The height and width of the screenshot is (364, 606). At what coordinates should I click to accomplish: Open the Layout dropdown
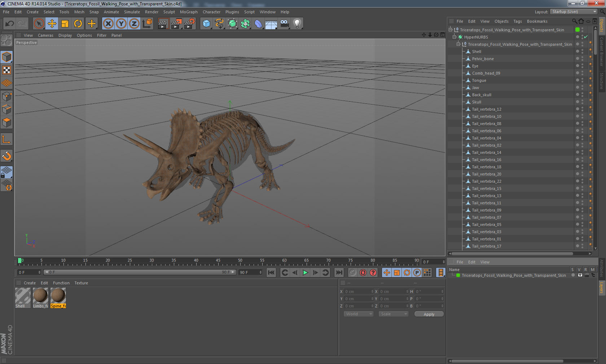[574, 12]
